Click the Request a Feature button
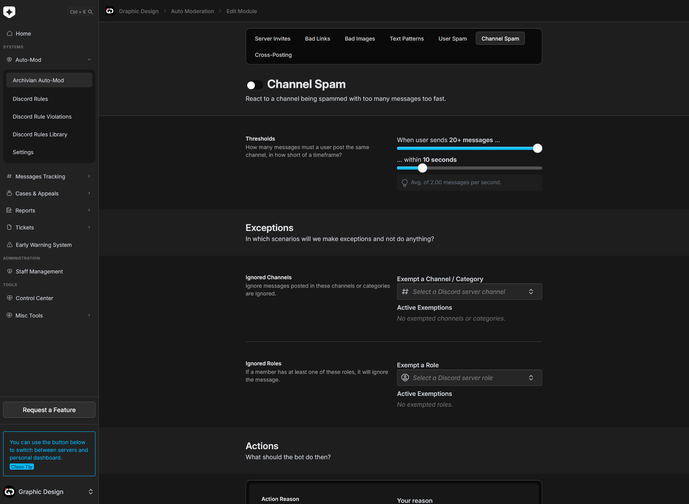Image resolution: width=689 pixels, height=504 pixels. (x=49, y=410)
